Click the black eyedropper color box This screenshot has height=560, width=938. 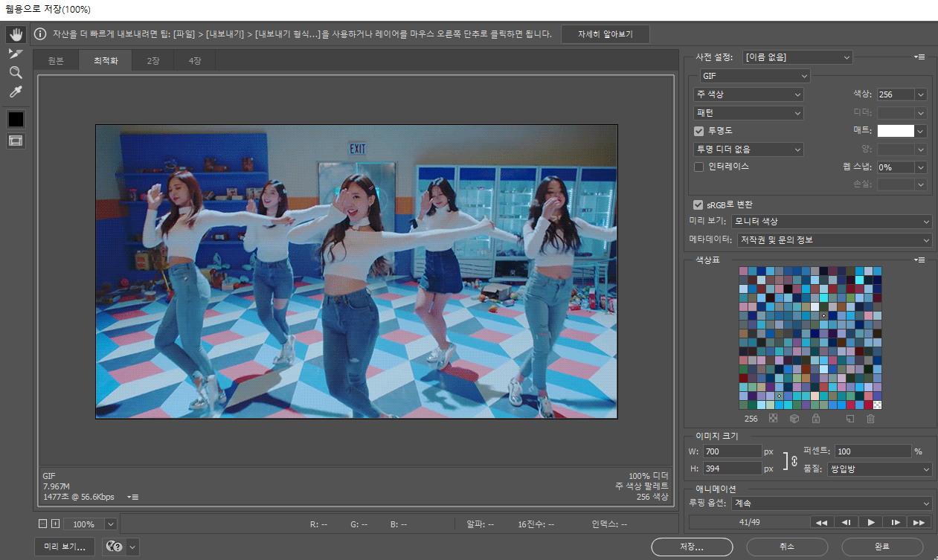[x=16, y=119]
